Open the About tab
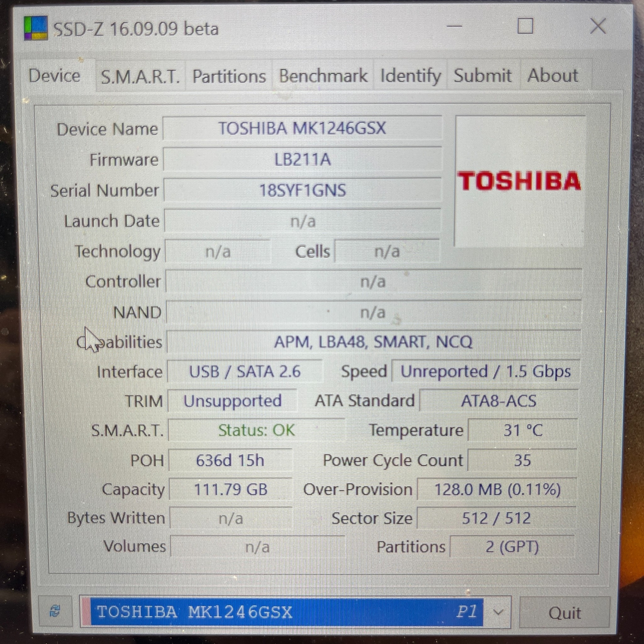644x644 pixels. (x=553, y=75)
